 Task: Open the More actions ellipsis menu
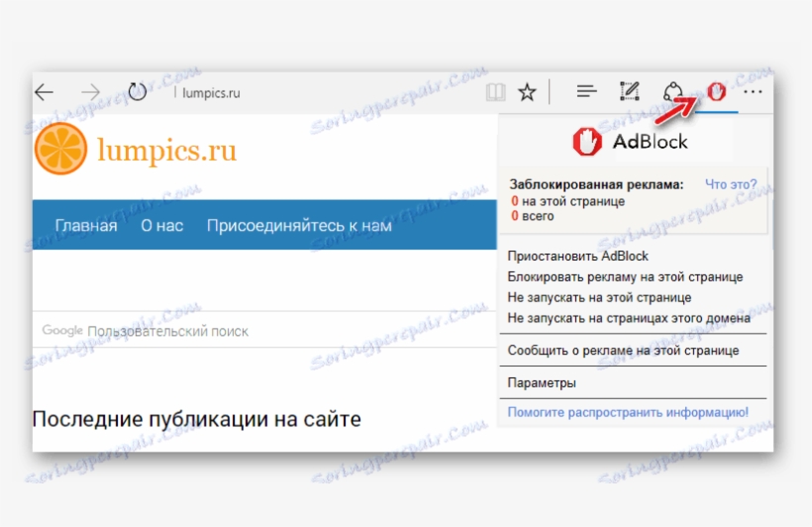754,92
